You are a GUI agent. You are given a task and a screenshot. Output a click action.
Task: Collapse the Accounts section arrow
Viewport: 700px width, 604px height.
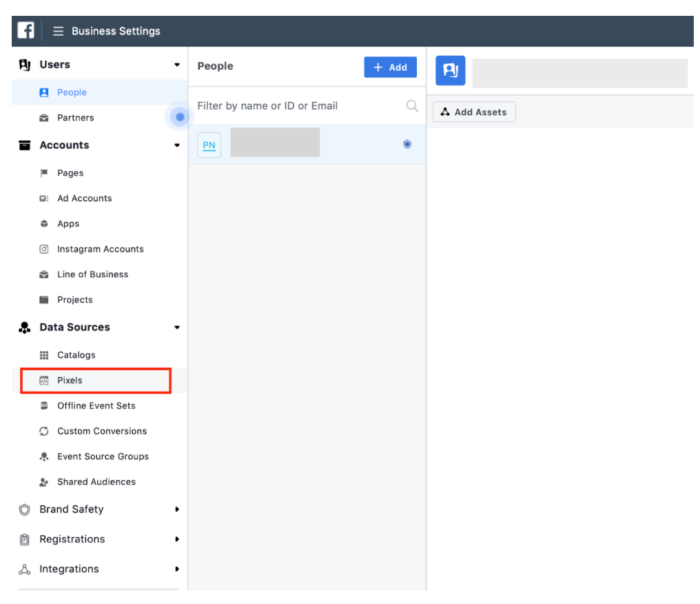(x=177, y=145)
